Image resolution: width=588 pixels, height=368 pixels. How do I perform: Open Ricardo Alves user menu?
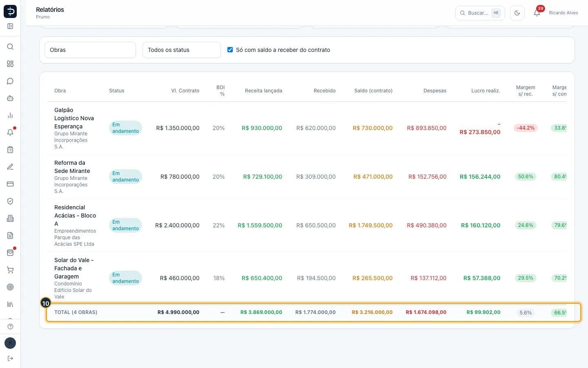pyautogui.click(x=563, y=13)
